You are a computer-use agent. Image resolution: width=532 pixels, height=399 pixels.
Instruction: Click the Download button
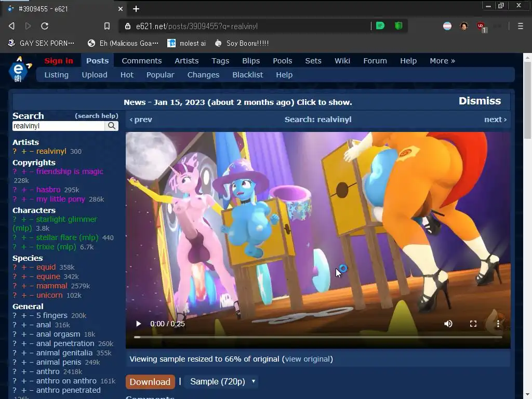coord(150,382)
